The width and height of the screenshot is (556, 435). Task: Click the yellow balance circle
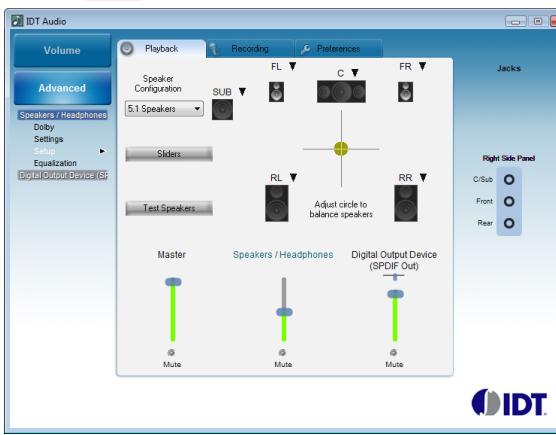[x=341, y=149]
